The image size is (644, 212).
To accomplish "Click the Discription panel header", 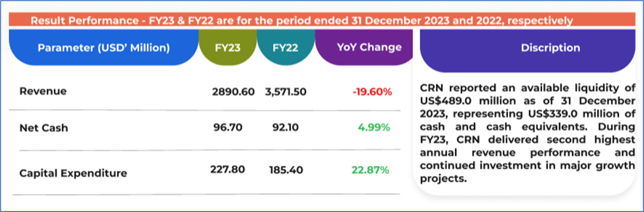I will 550,48.
